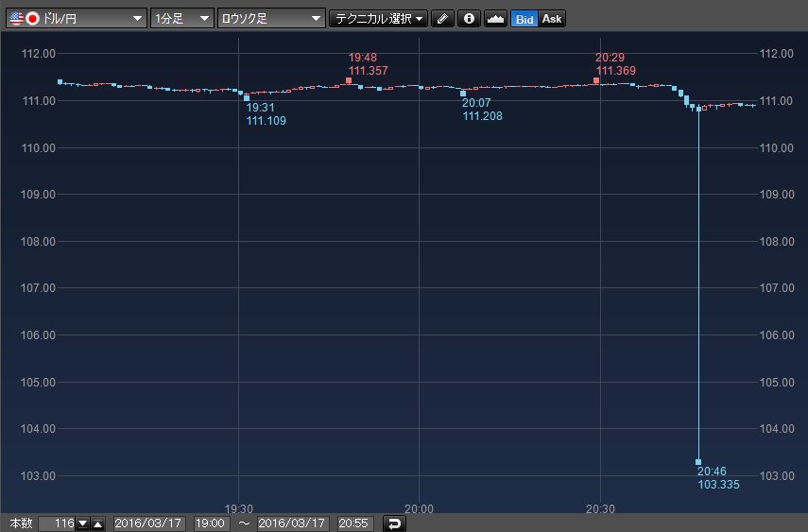Click the 本数 bar count field showing 116
Image resolution: width=808 pixels, height=532 pixels.
(x=57, y=523)
